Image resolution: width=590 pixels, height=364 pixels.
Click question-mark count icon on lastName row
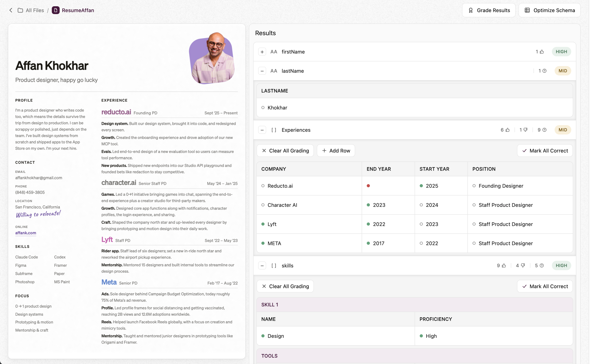[544, 71]
